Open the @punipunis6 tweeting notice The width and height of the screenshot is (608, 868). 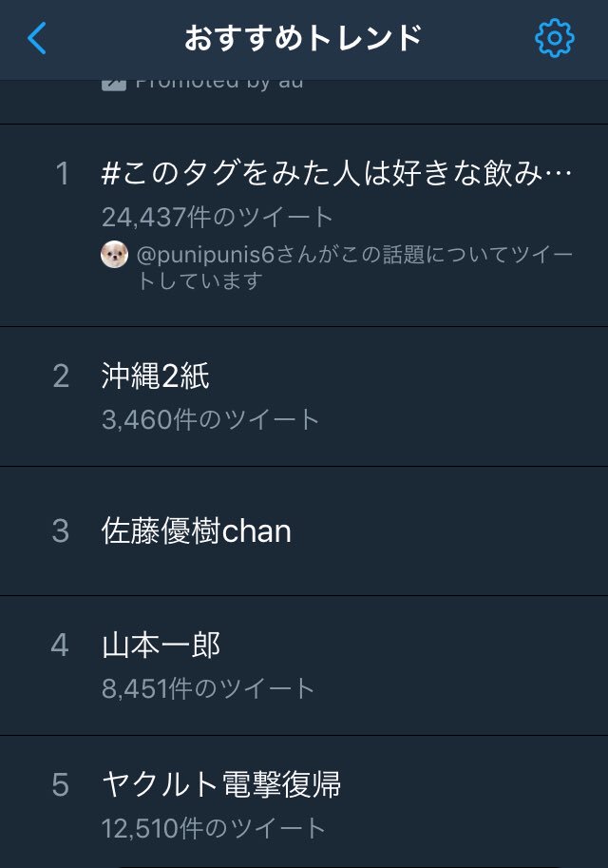click(x=355, y=268)
